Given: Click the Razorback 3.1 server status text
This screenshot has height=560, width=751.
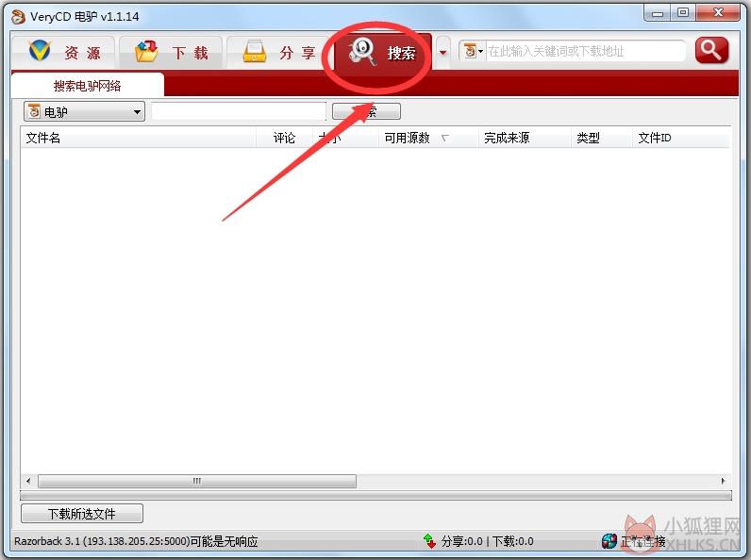Looking at the screenshot, I should (136, 541).
